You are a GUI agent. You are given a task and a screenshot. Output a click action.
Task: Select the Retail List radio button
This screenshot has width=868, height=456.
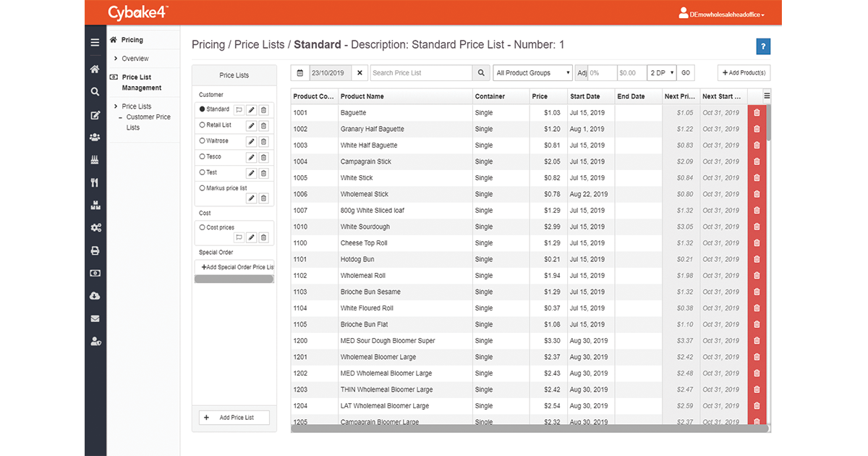202,125
